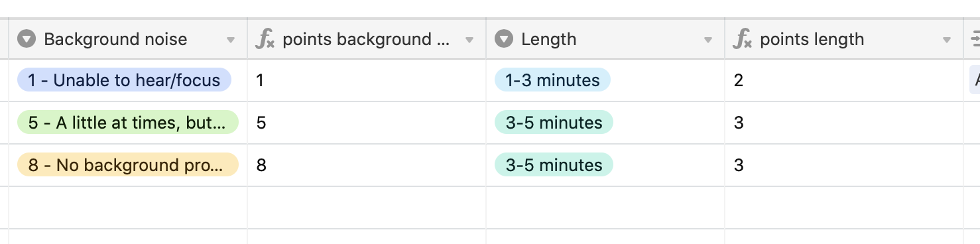Click the '3-5 minutes' tag in second row
Viewport: 980px width, 244px height.
click(554, 123)
